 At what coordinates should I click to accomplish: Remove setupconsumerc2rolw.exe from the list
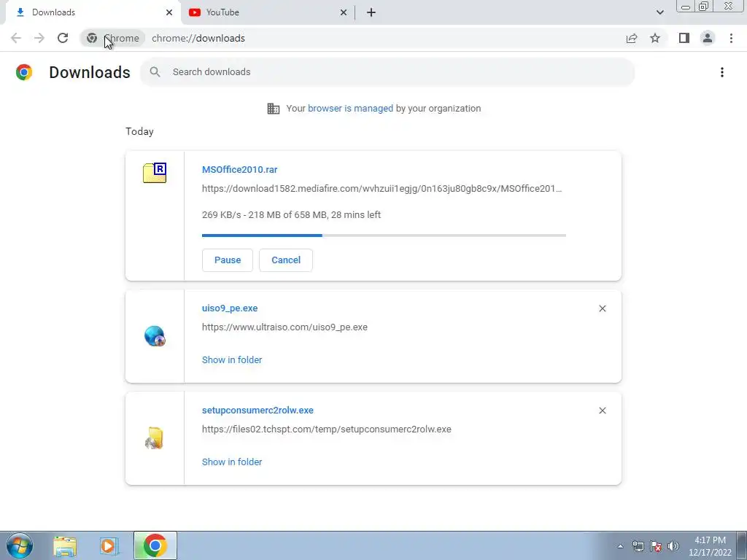(602, 411)
